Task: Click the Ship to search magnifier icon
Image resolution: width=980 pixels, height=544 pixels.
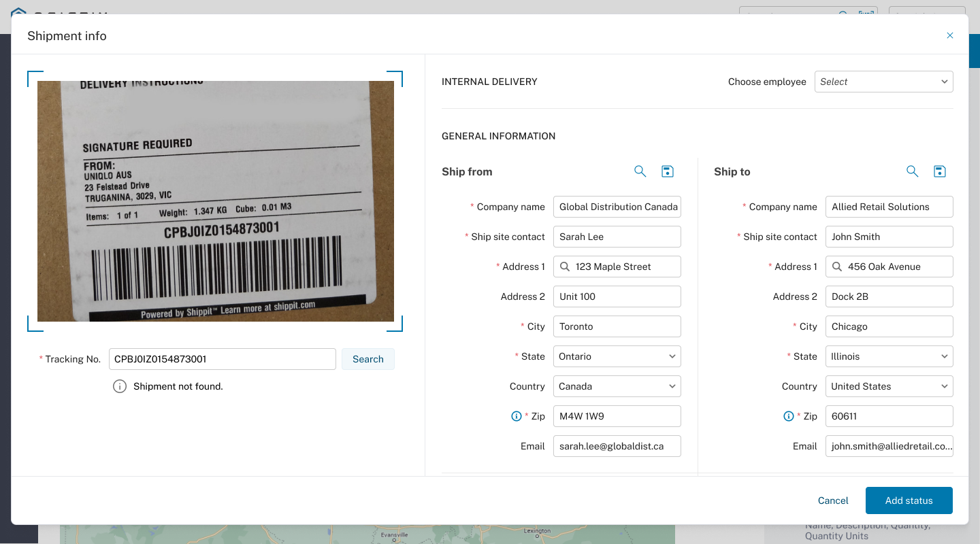Action: 912,171
